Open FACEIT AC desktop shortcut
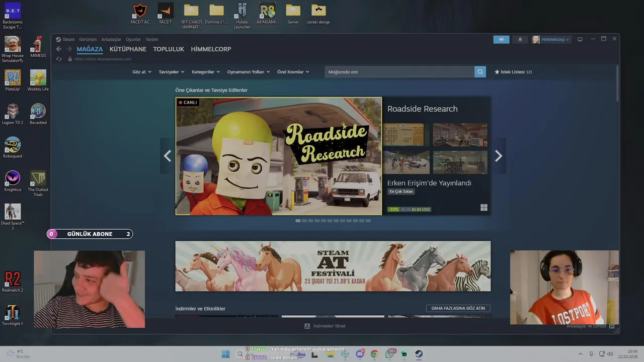 140,14
